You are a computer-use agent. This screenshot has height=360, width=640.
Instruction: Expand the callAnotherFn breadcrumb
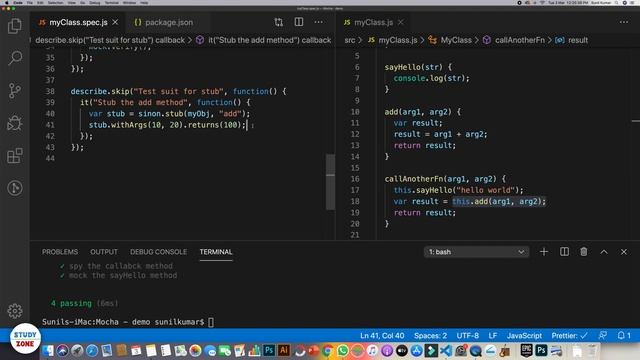(x=514, y=40)
